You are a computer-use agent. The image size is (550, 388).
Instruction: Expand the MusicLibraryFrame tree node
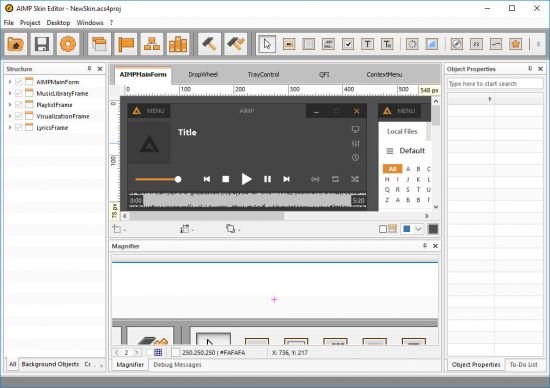(10, 93)
